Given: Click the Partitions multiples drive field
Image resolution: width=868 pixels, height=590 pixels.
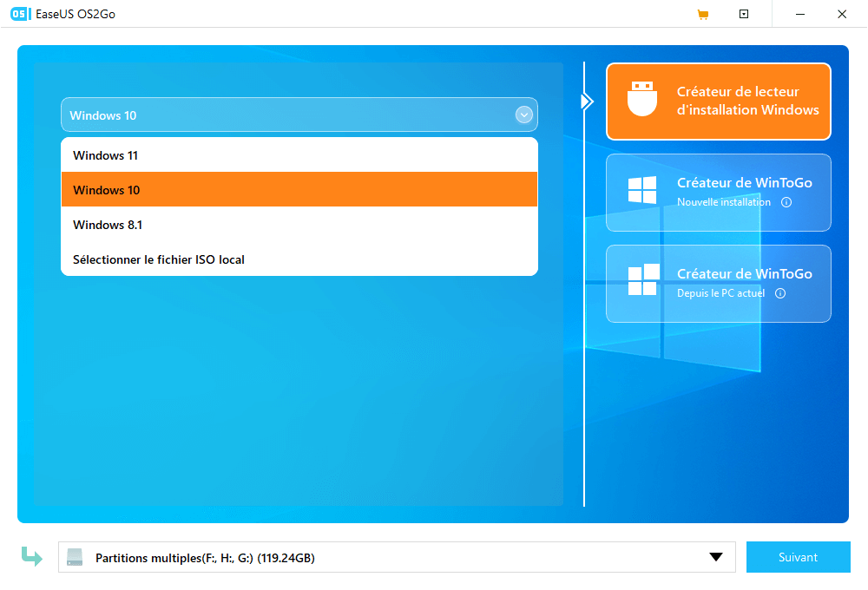Looking at the screenshot, I should click(397, 557).
